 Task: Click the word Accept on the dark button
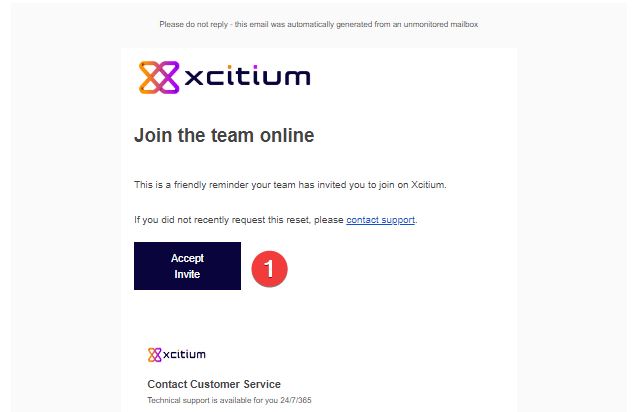pos(187,258)
